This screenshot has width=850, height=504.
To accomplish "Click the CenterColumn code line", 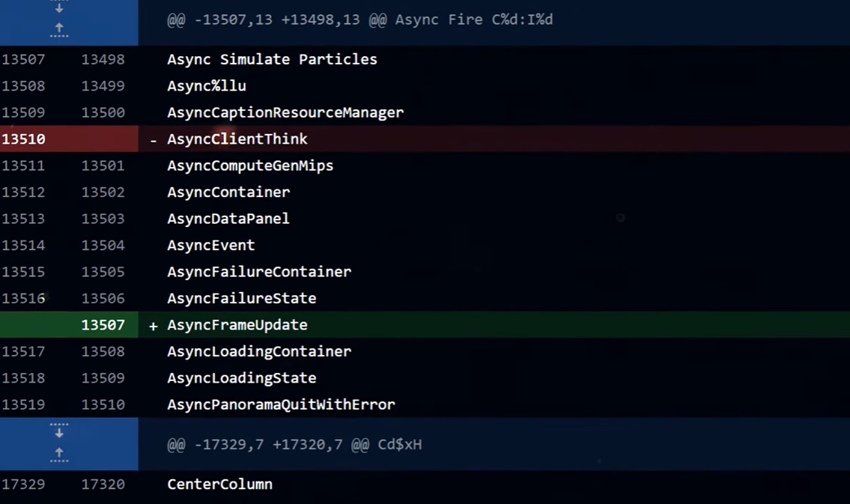I will (x=219, y=484).
